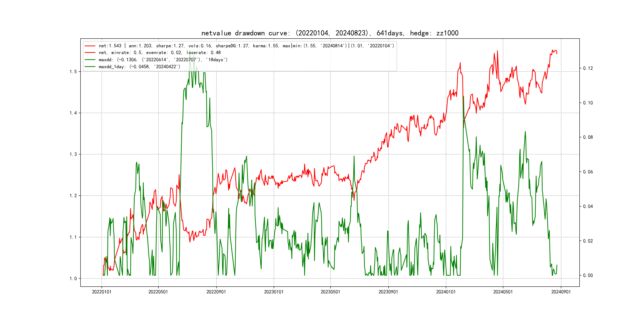Click the 20230101 x-axis date label
644x322 pixels.
(274, 292)
